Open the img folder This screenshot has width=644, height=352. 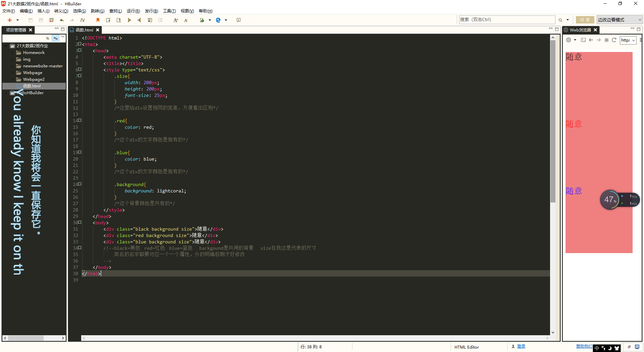point(26,59)
